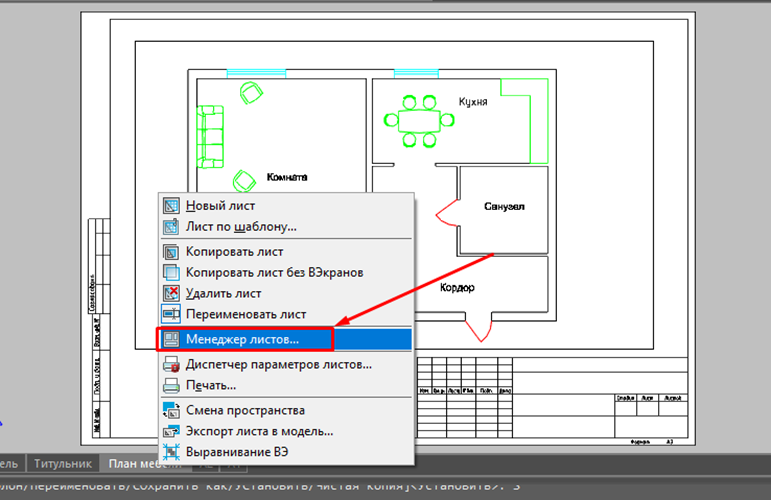Image resolution: width=771 pixels, height=500 pixels.
Task: Click the Менеджер листов icon
Action: [171, 339]
